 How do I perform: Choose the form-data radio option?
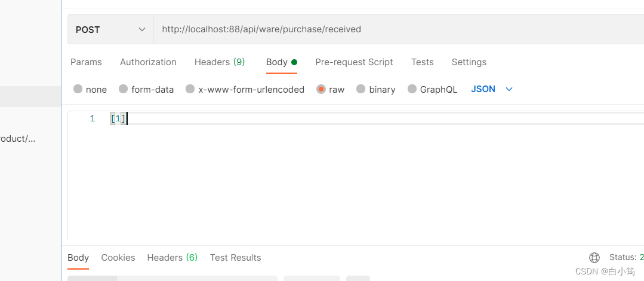coord(124,89)
